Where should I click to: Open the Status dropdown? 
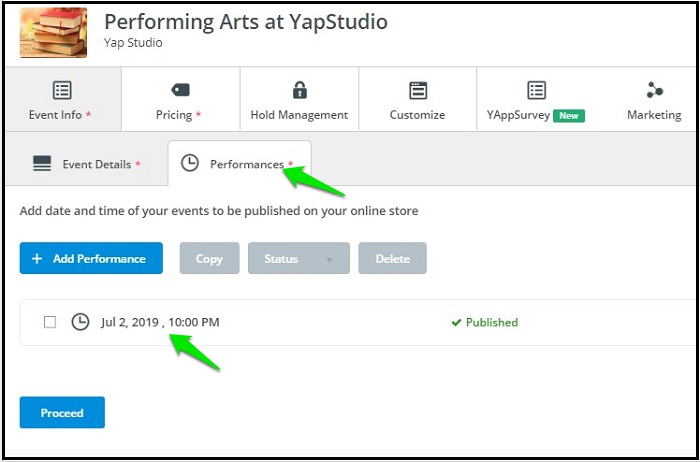299,258
